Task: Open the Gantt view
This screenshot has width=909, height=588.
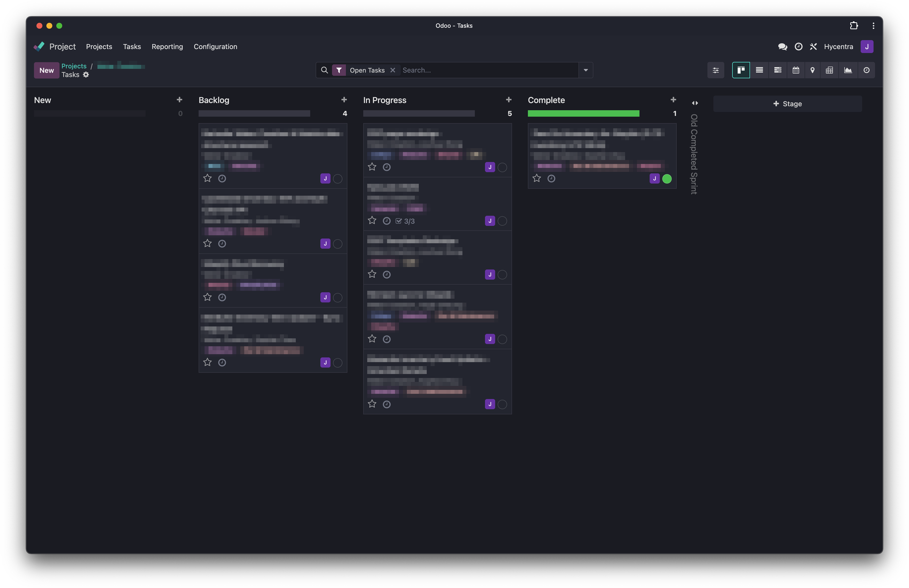Action: pos(778,70)
